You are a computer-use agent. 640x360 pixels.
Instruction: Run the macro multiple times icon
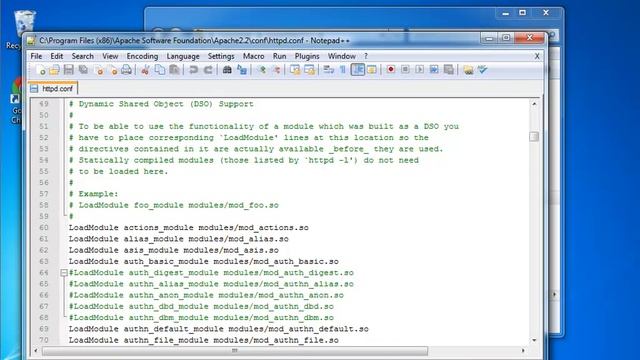point(434,70)
